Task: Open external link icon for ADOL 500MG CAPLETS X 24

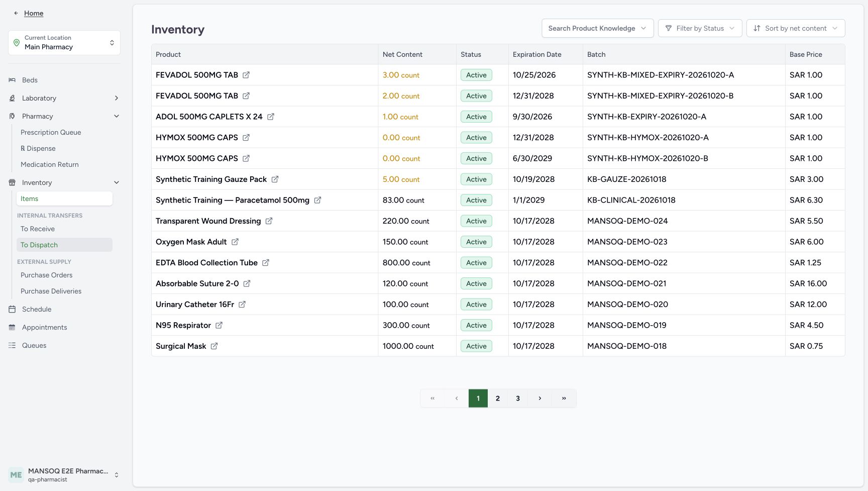Action: click(271, 117)
